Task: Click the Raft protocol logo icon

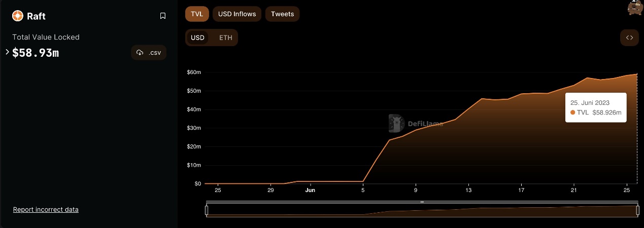Action: [18, 16]
